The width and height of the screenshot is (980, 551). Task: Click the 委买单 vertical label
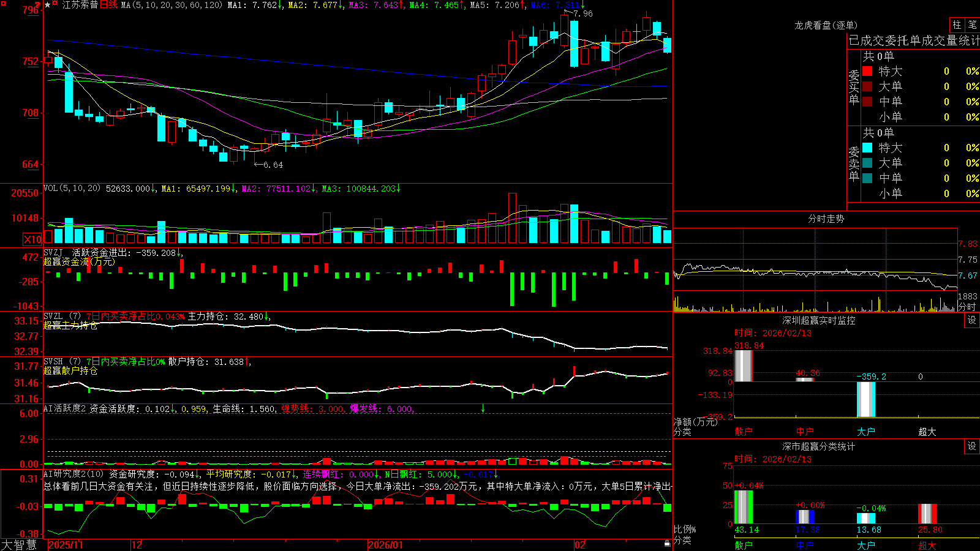854,87
